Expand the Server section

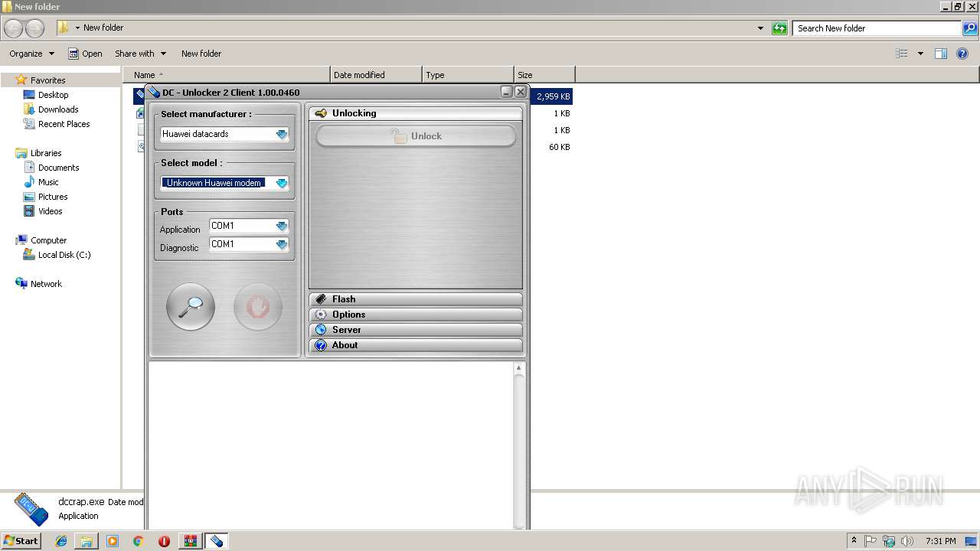coord(416,330)
